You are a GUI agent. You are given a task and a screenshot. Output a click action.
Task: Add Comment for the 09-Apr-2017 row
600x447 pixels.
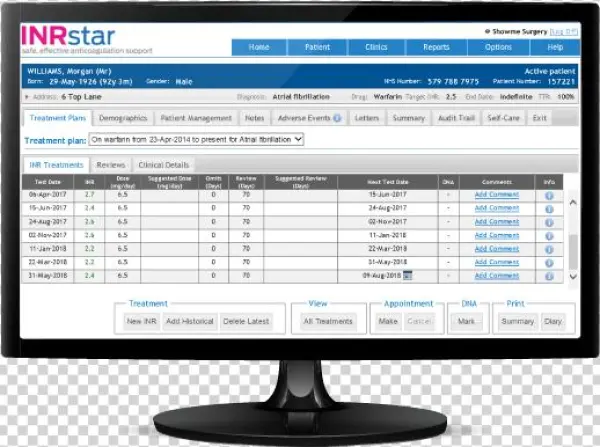tap(497, 195)
